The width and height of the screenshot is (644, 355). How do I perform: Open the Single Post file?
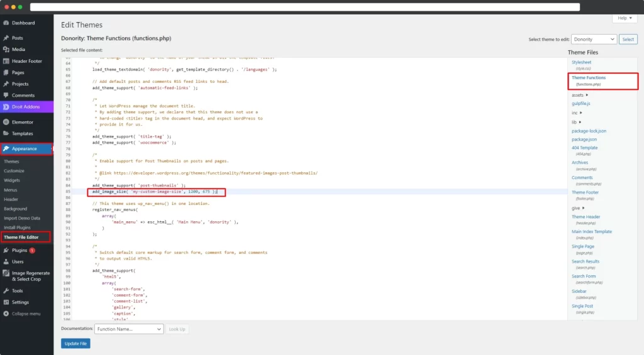point(582,306)
